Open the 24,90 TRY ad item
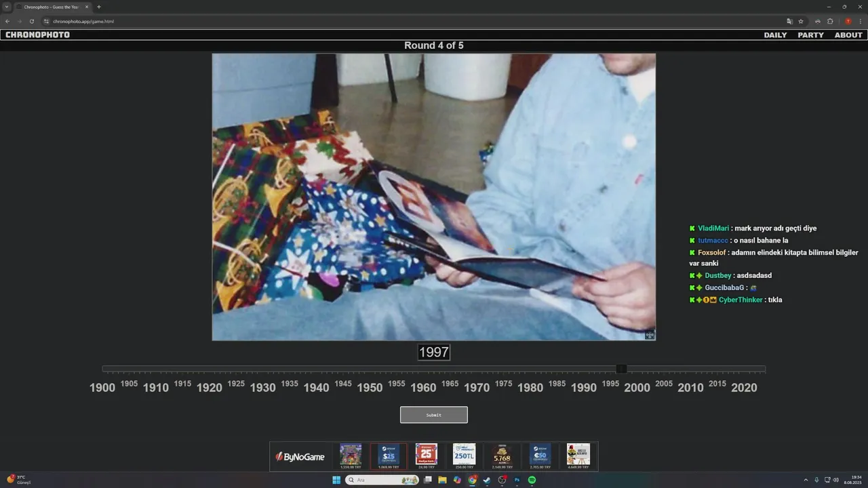The image size is (868, 488). (x=427, y=456)
